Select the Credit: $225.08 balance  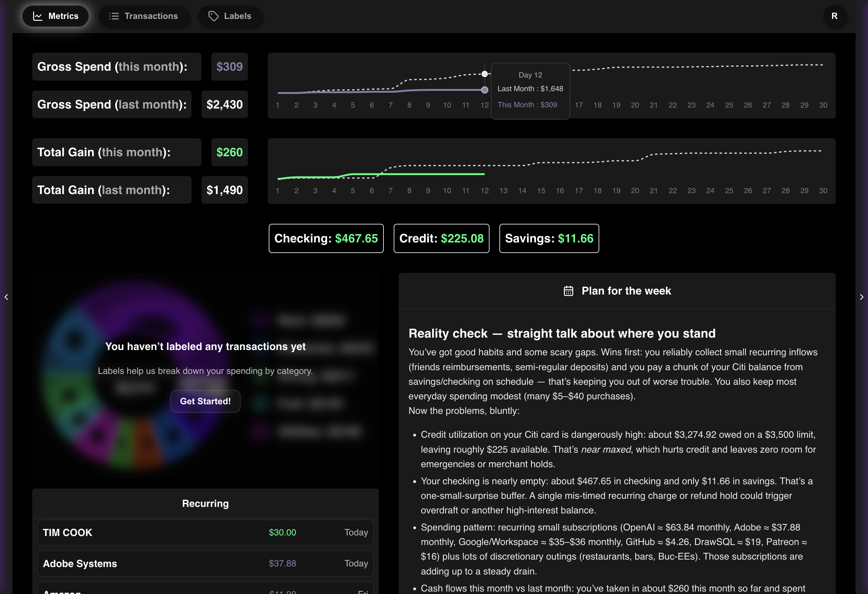(x=441, y=238)
